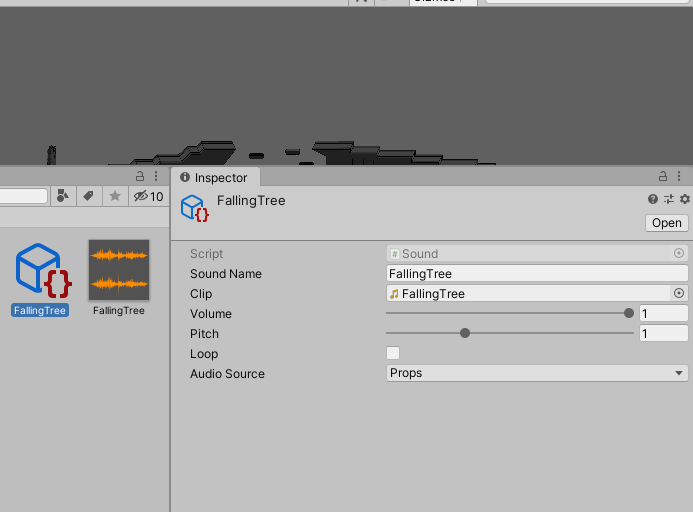The image size is (693, 512).
Task: Click the Favorites star icon
Action: click(115, 196)
